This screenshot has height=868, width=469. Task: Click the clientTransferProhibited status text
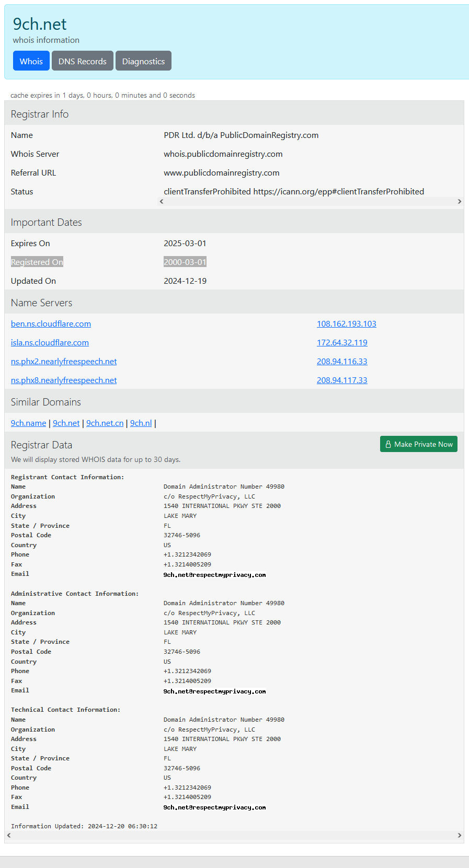point(294,192)
